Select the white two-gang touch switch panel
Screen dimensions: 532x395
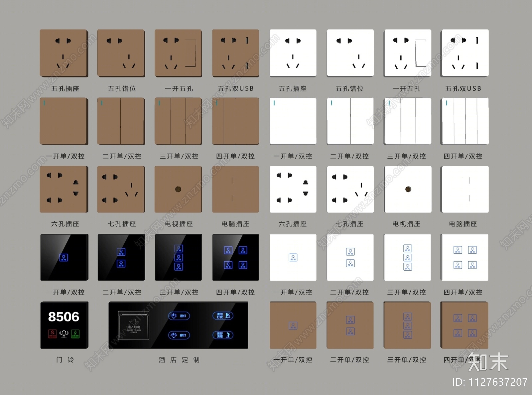[x=350, y=257]
